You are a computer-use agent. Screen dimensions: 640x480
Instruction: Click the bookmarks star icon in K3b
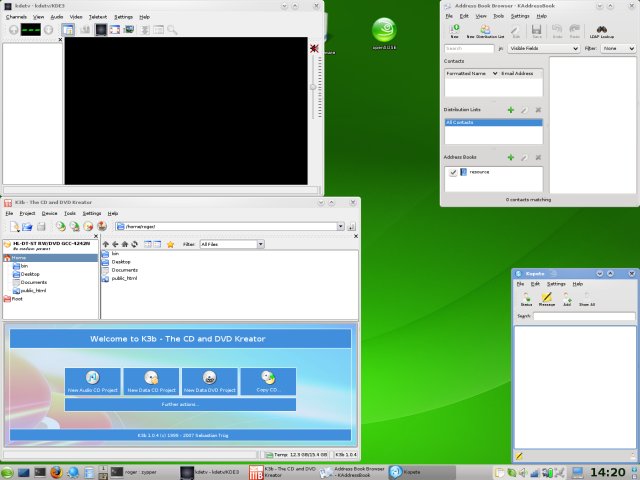point(170,244)
